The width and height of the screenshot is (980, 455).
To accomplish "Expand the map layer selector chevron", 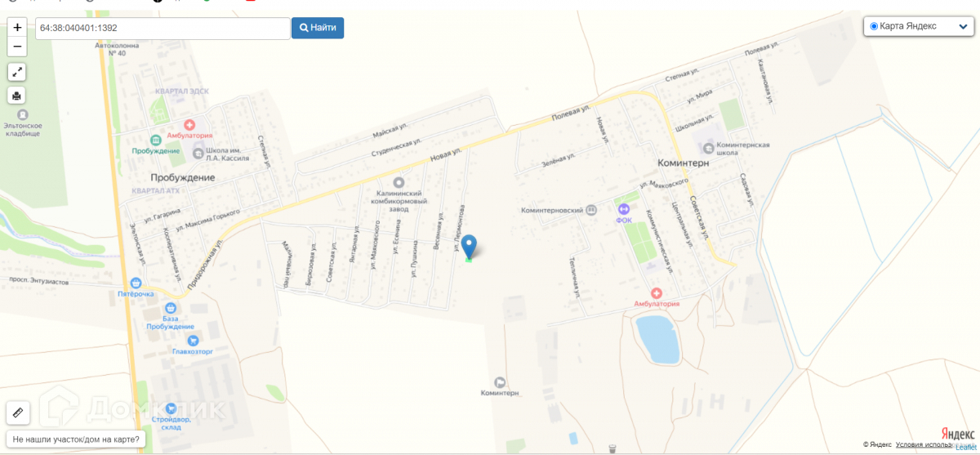I will pos(963,27).
